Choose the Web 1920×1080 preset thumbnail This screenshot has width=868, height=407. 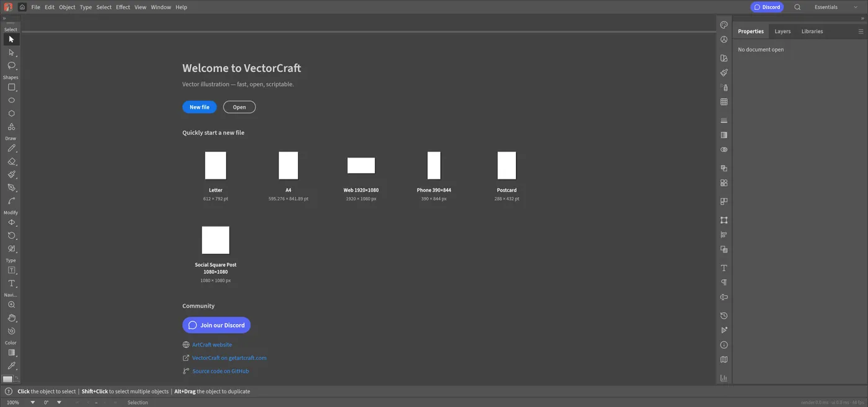coord(361,166)
